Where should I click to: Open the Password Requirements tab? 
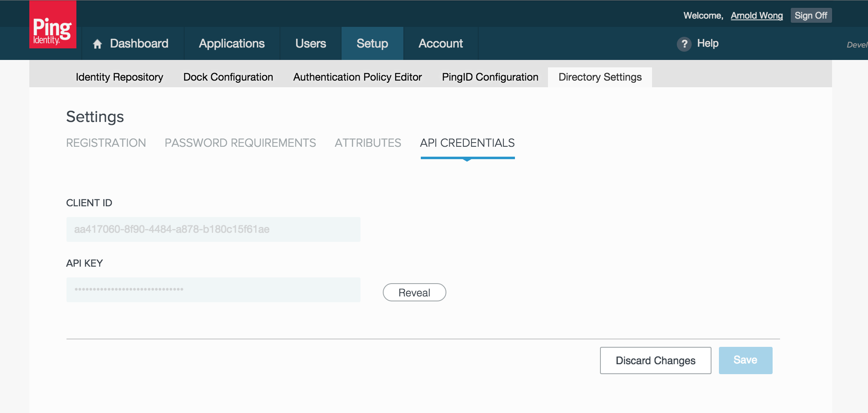click(240, 143)
